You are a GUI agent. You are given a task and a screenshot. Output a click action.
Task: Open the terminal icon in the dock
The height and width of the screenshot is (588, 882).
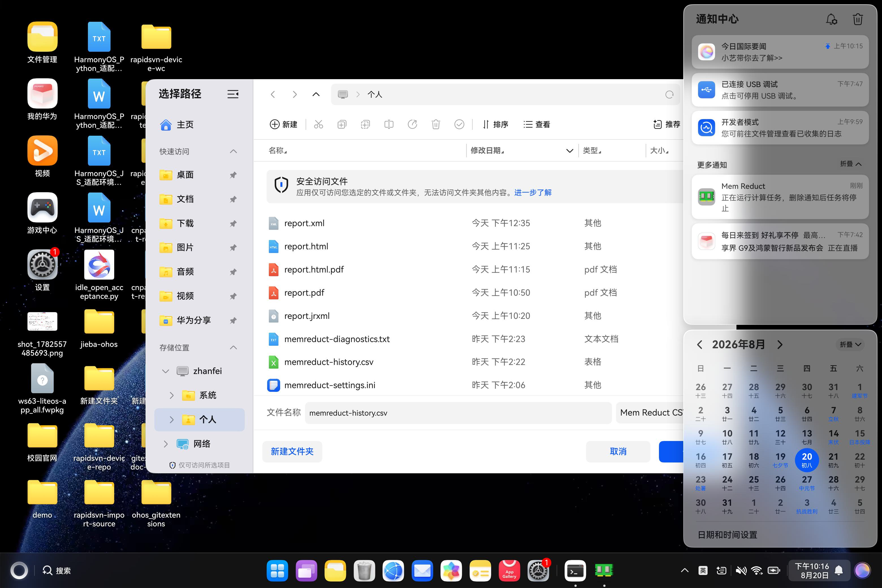coord(575,571)
